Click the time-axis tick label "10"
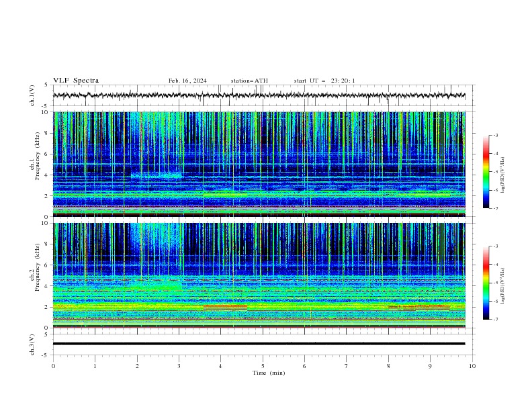 pyautogui.click(x=472, y=366)
